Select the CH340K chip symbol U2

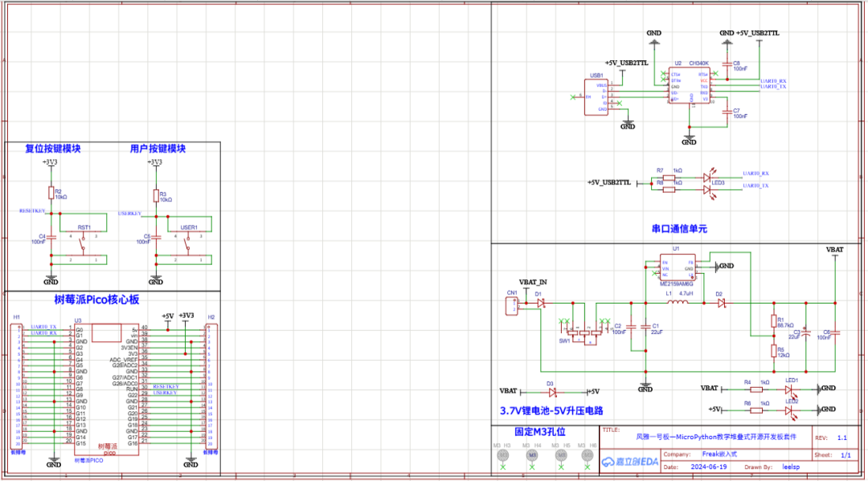(690, 84)
